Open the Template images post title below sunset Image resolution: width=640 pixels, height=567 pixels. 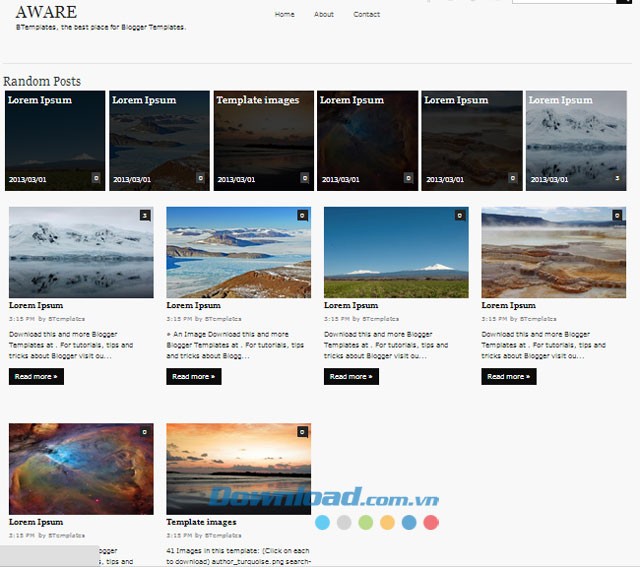(x=201, y=522)
